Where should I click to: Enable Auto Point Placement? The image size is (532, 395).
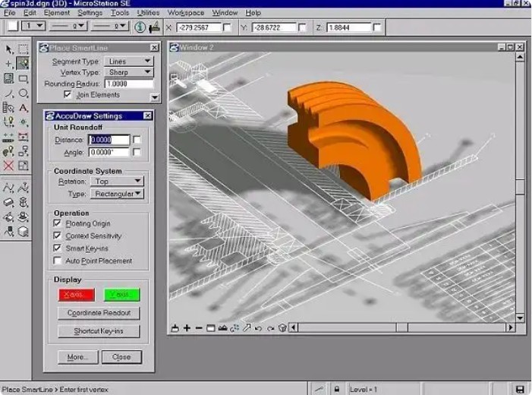coord(58,261)
